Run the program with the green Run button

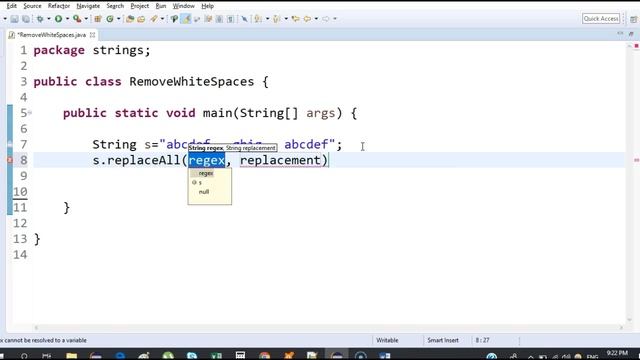58,19
